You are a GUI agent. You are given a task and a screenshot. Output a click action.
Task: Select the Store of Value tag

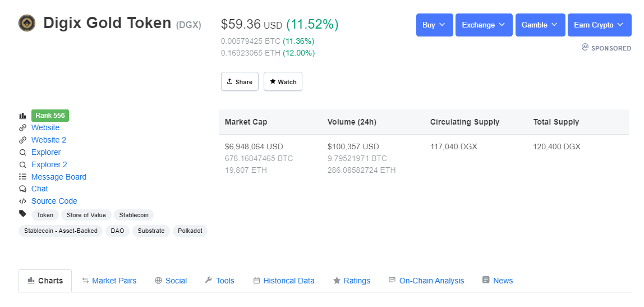(x=86, y=215)
